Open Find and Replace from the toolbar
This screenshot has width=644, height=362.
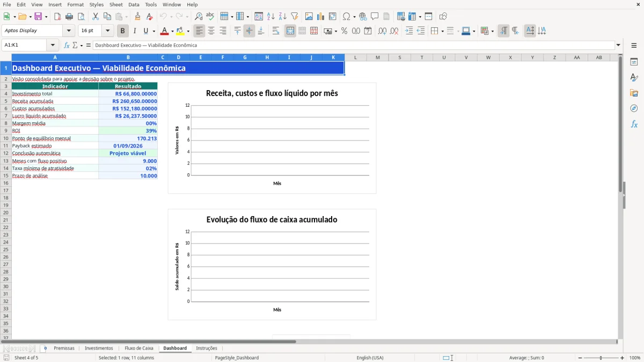pyautogui.click(x=199, y=17)
